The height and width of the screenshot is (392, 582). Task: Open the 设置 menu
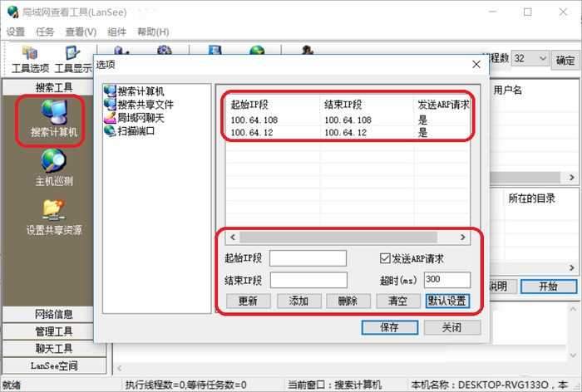coord(16,32)
